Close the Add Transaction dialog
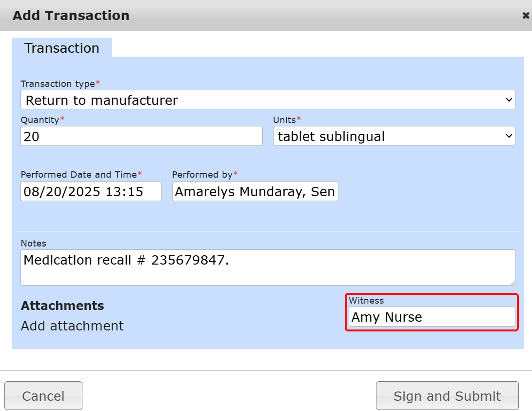532x411 pixels. tap(525, 16)
